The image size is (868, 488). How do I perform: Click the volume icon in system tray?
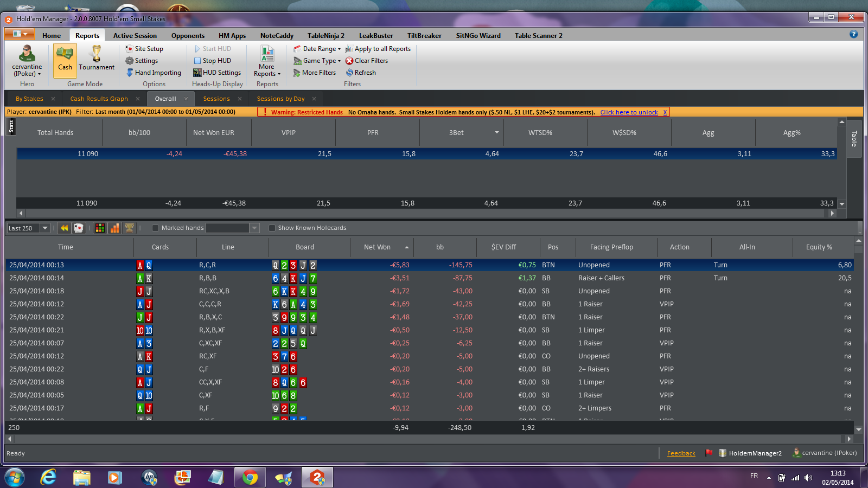pyautogui.click(x=808, y=478)
